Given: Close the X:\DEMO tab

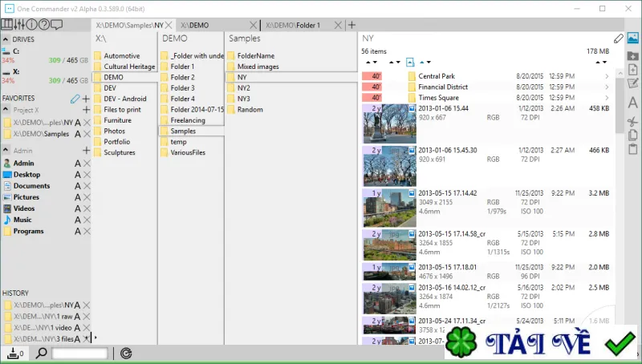Looking at the screenshot, I should pos(253,26).
